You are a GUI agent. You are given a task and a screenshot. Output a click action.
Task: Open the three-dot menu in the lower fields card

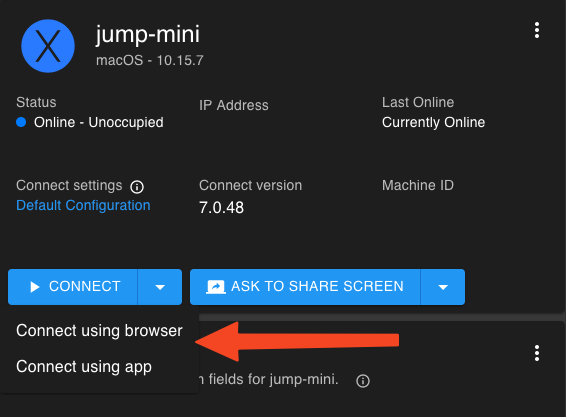[x=537, y=353]
